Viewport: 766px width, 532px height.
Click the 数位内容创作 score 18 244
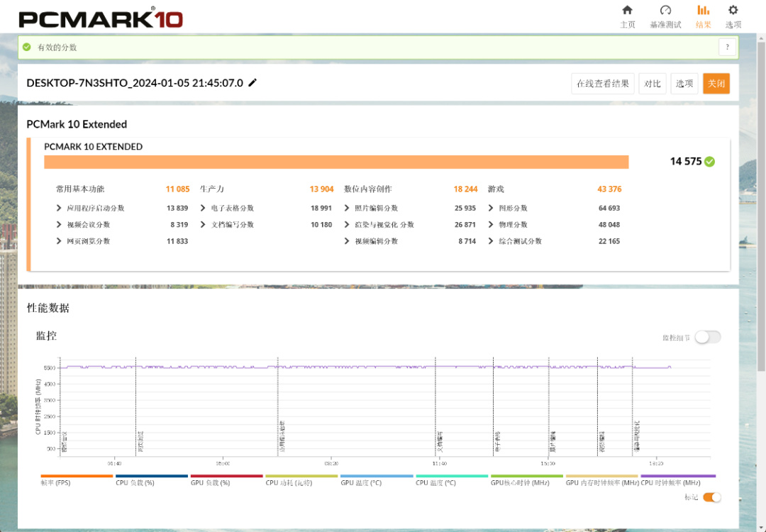click(465, 189)
